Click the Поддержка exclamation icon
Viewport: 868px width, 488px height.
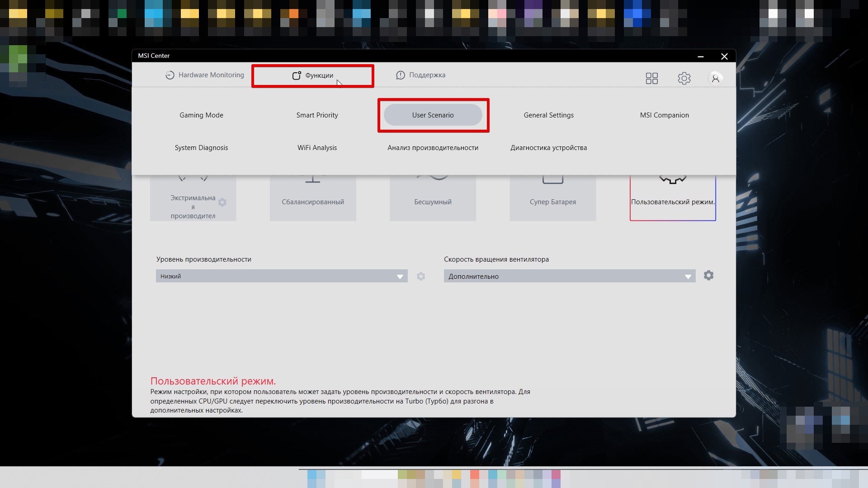(401, 75)
